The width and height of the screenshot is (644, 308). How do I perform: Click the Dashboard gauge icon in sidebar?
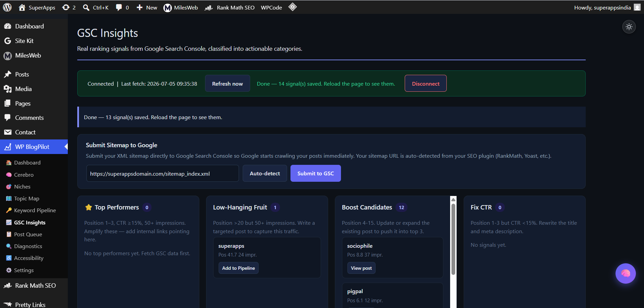[x=8, y=26]
